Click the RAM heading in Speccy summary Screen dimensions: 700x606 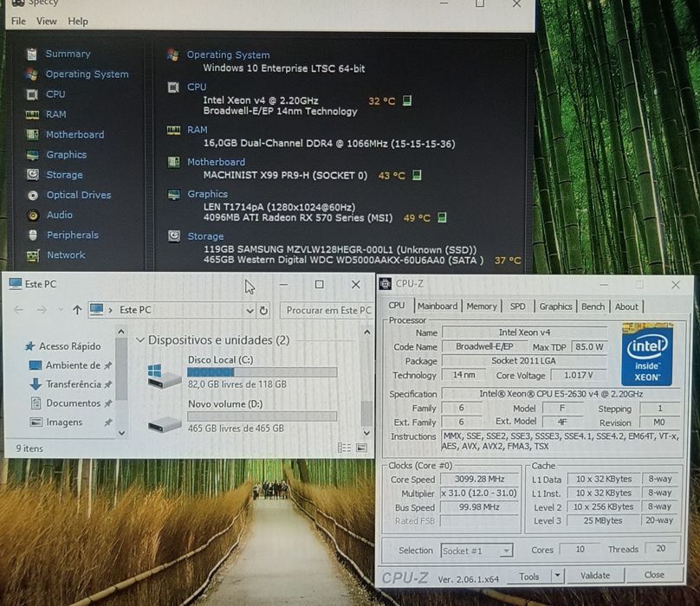tap(197, 130)
